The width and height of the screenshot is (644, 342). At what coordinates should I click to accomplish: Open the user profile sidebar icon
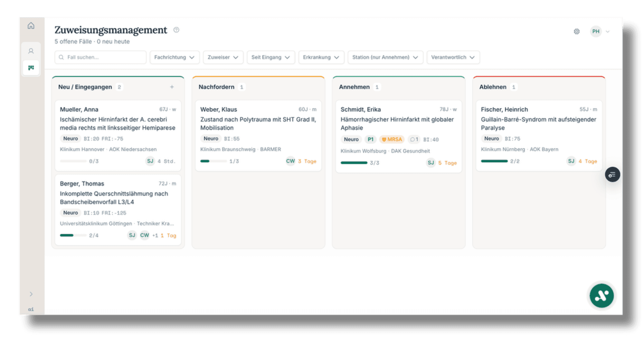tap(31, 51)
